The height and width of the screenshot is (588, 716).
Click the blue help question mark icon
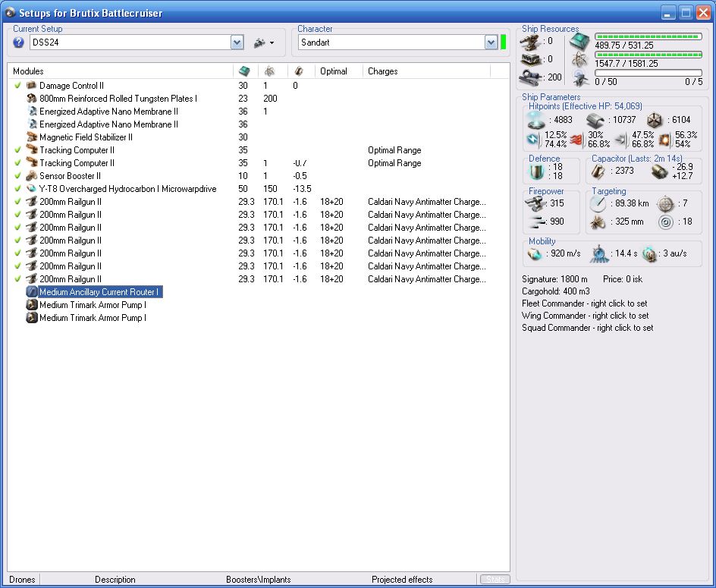pos(18,42)
